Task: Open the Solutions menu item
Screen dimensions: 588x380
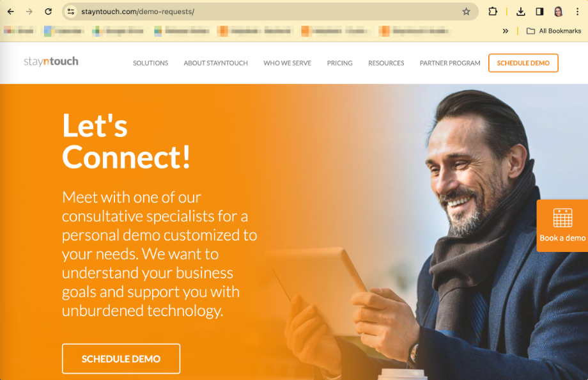Action: 150,63
